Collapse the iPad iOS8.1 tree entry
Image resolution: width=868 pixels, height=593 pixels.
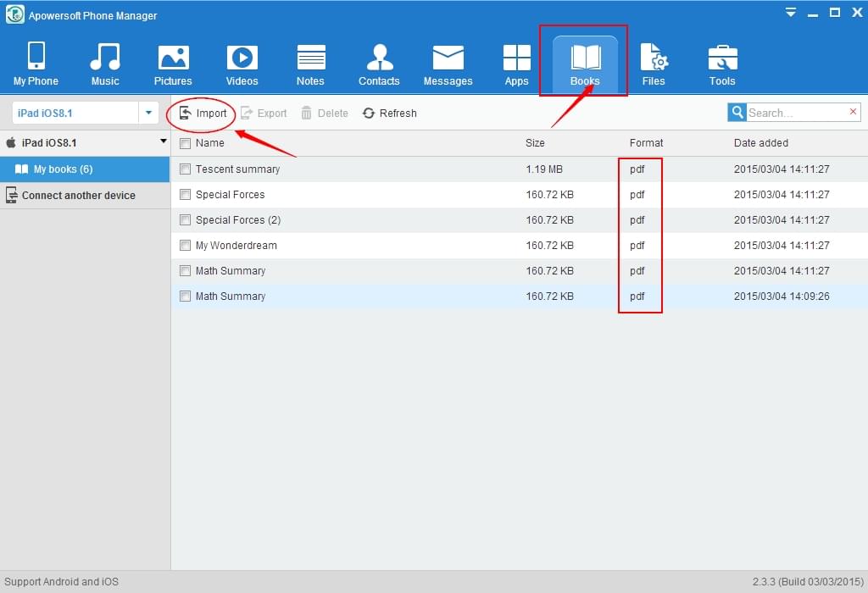click(x=164, y=143)
